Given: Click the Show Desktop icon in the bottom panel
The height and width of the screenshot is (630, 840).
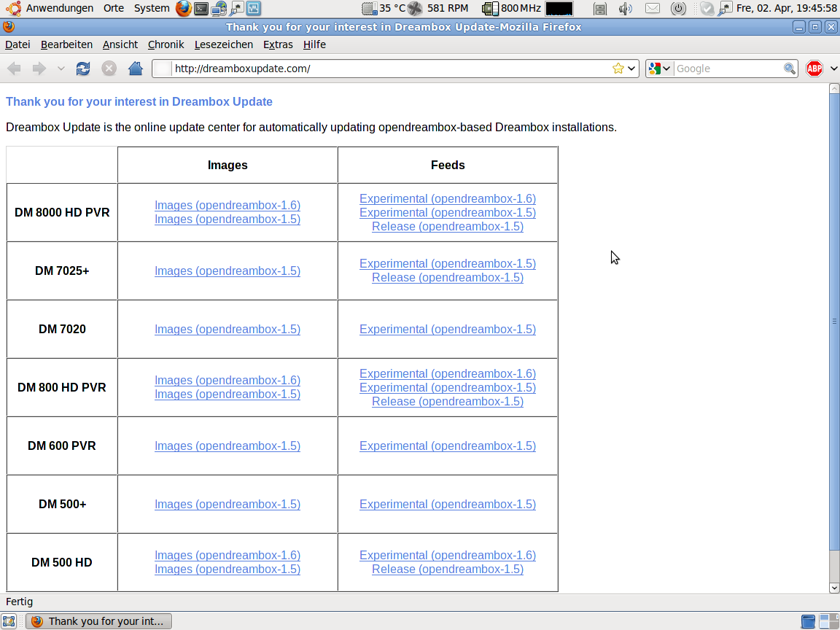Looking at the screenshot, I should click(x=9, y=621).
